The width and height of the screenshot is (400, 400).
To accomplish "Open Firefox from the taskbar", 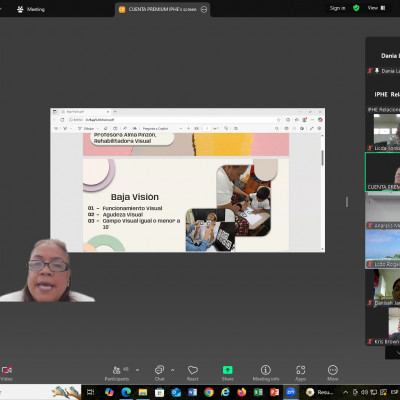I will point(241,392).
